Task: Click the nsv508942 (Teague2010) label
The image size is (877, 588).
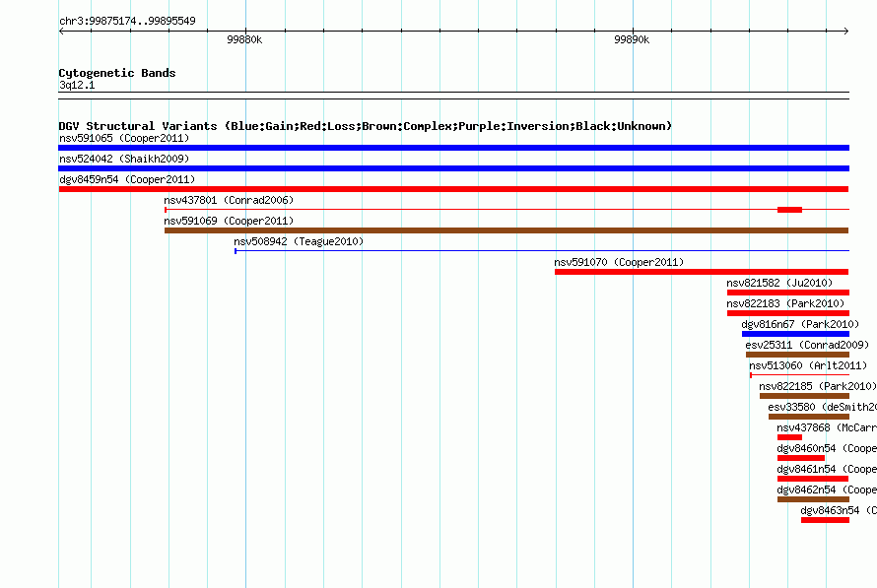Action: click(299, 241)
